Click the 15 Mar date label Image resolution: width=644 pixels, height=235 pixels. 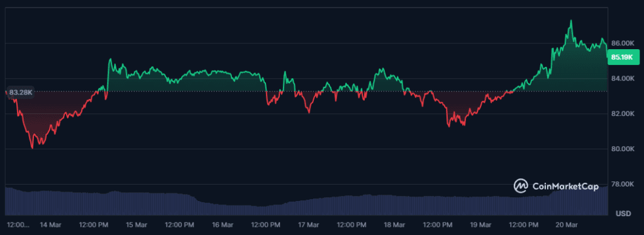(136, 225)
